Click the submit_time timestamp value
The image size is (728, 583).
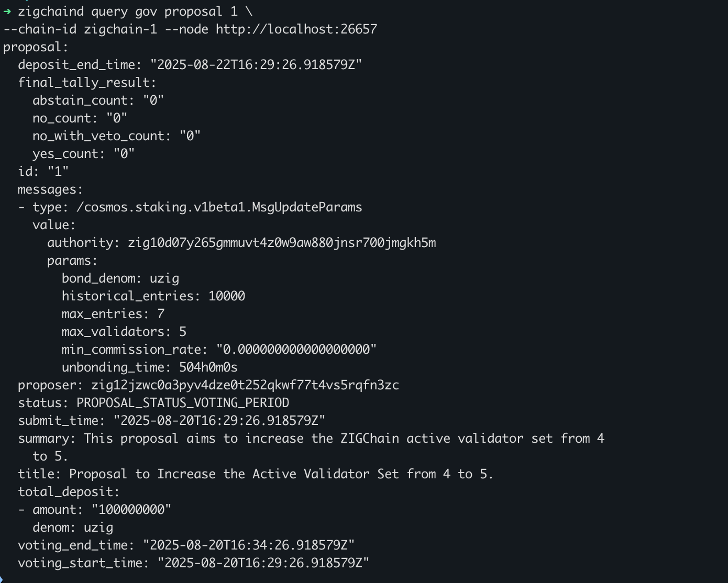219,421
